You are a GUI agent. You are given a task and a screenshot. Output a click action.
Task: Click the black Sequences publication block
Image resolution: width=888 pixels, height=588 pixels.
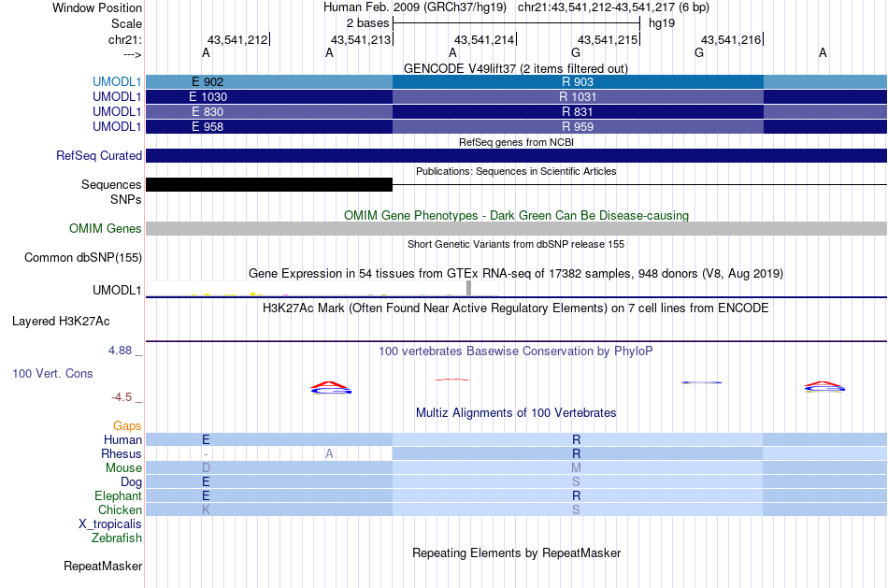(x=269, y=185)
